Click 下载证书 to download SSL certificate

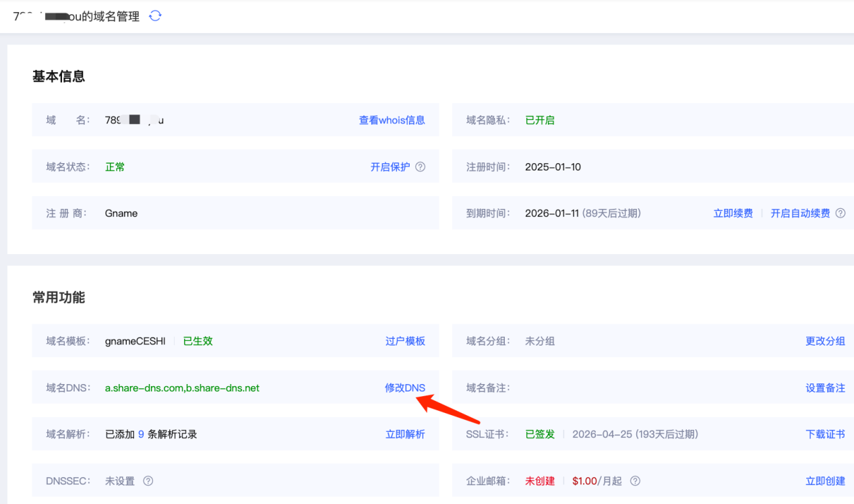pyautogui.click(x=825, y=435)
